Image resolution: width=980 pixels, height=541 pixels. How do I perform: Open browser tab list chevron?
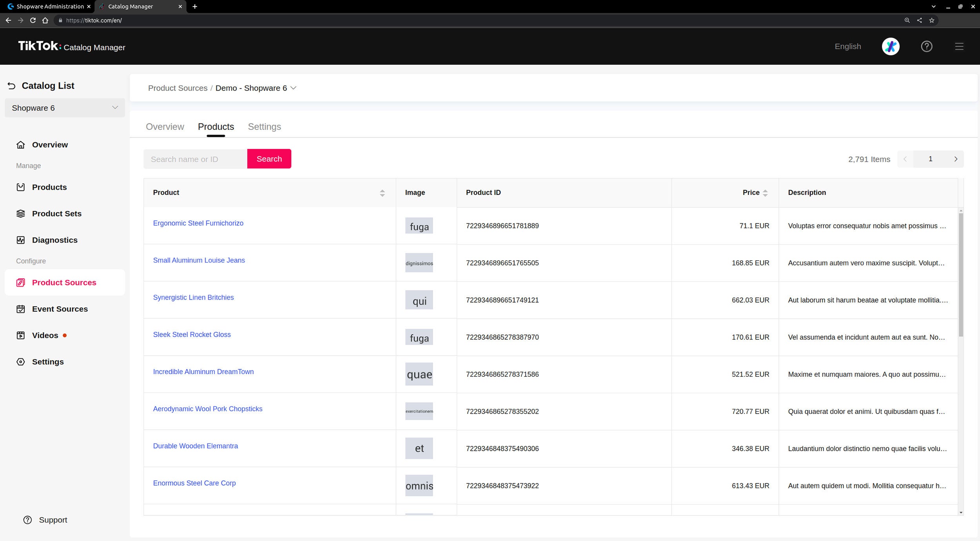[933, 7]
